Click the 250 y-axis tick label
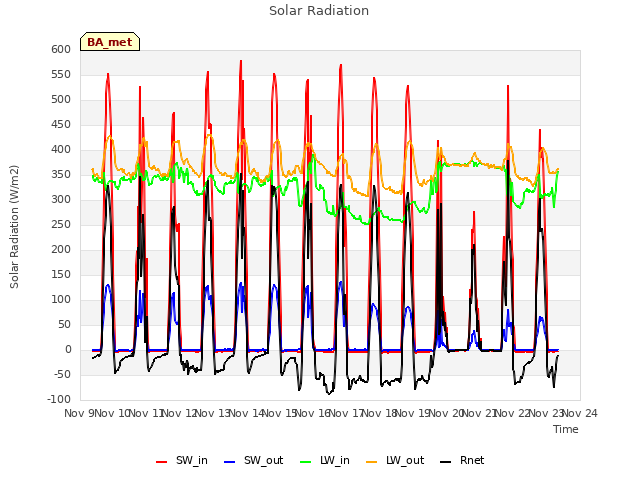This screenshot has height=480, width=640. click(x=61, y=224)
